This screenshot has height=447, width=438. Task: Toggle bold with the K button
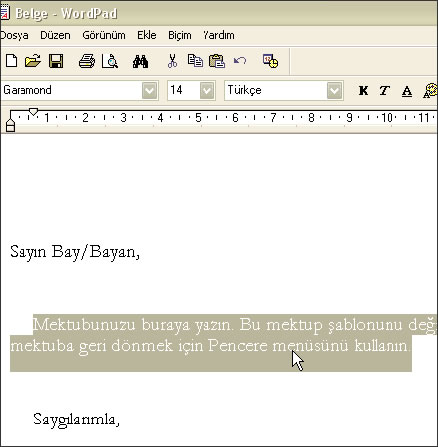click(363, 90)
